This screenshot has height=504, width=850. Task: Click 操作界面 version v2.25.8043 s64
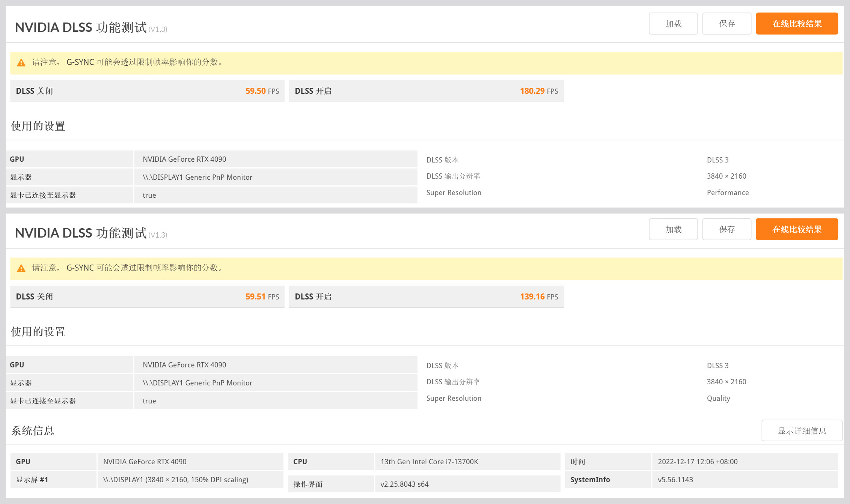pyautogui.click(x=404, y=484)
